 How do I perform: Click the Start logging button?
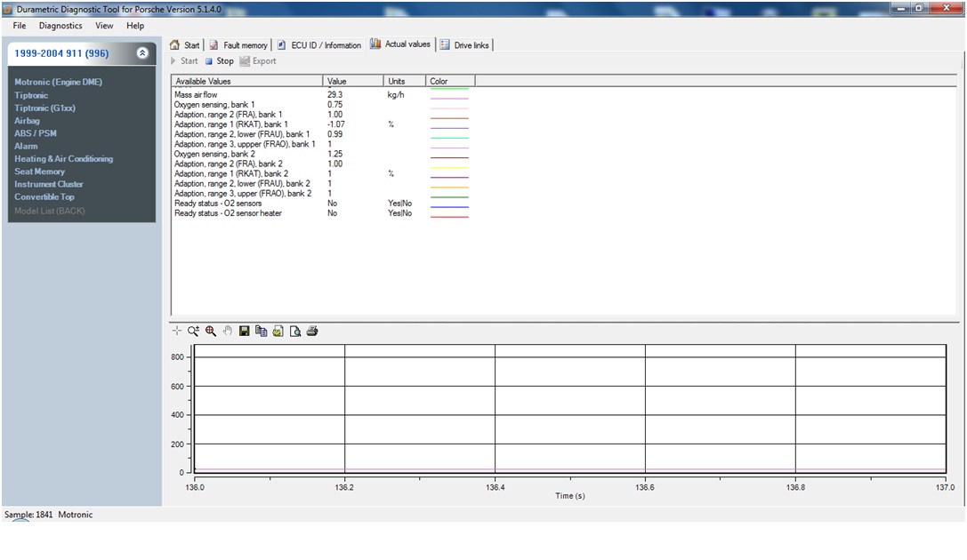tap(184, 61)
